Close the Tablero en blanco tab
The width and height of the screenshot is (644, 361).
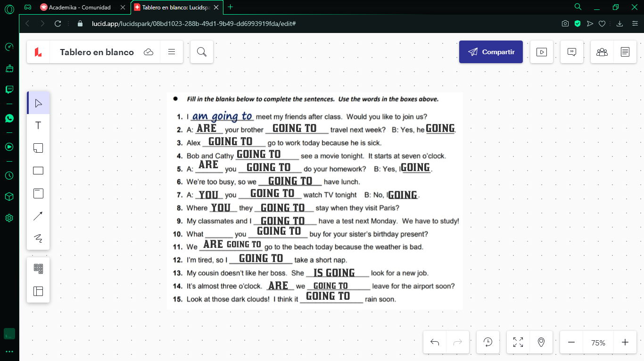point(216,7)
